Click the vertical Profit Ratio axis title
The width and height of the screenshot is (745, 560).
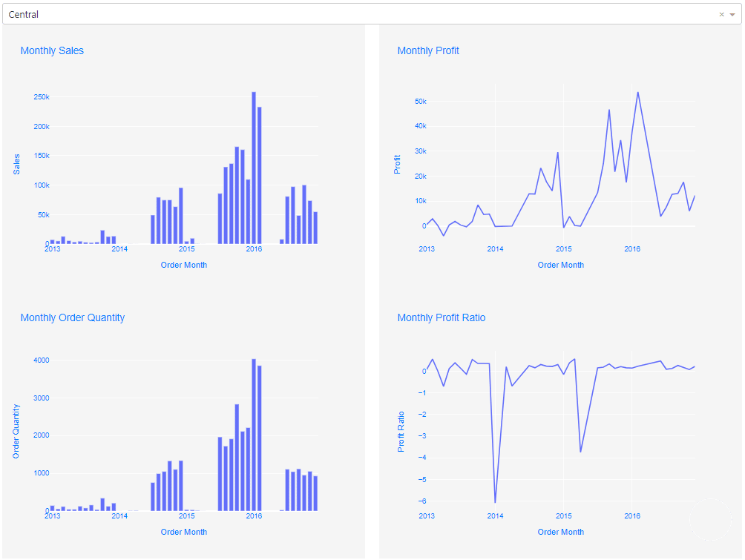tap(401, 431)
